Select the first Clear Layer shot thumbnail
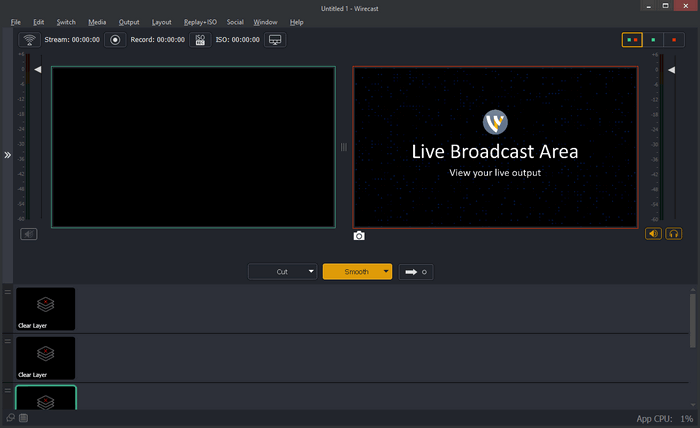The height and width of the screenshot is (428, 700). pos(45,309)
